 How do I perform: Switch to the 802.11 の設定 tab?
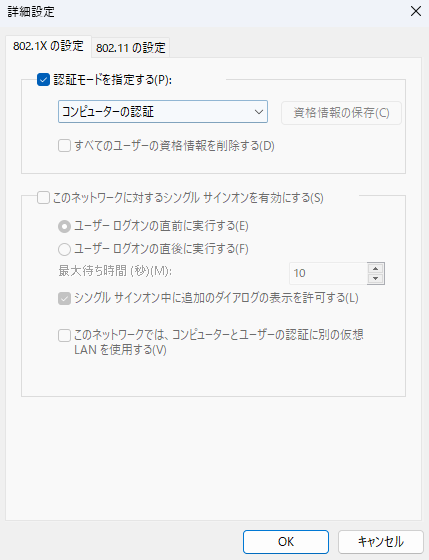coord(131,48)
